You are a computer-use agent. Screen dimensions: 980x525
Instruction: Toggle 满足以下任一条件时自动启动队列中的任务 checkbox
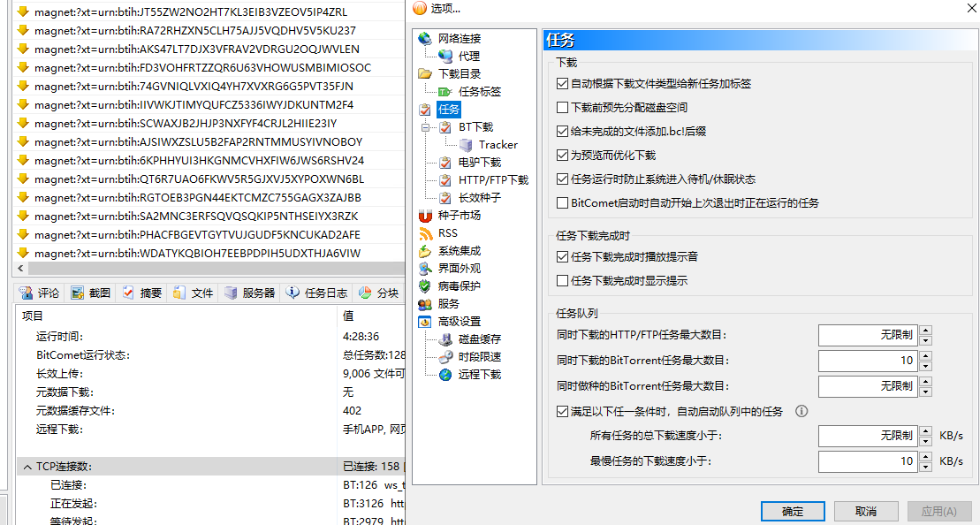[562, 411]
